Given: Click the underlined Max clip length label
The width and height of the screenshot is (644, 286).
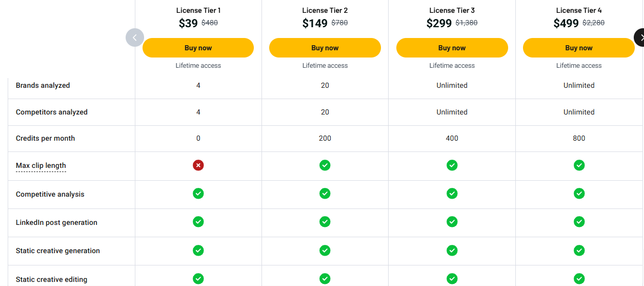Looking at the screenshot, I should tap(41, 165).
